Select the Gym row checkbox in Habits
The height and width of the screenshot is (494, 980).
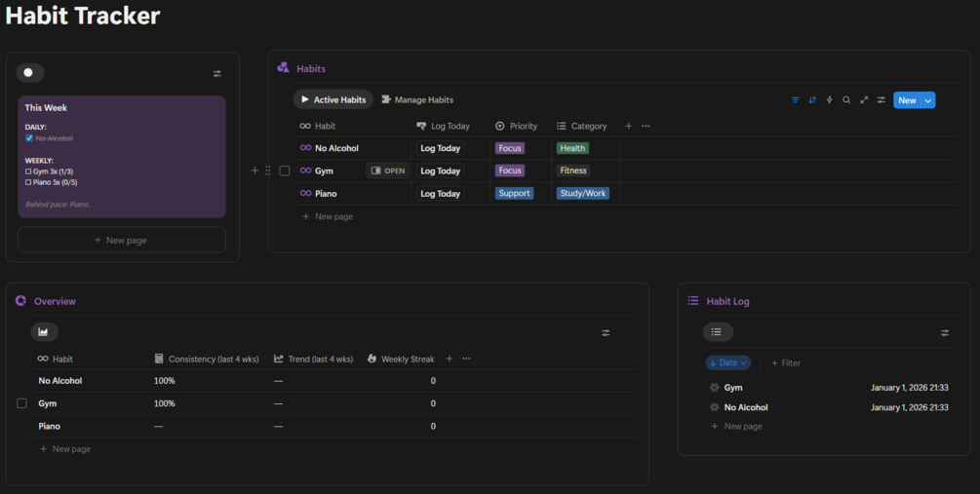click(285, 171)
